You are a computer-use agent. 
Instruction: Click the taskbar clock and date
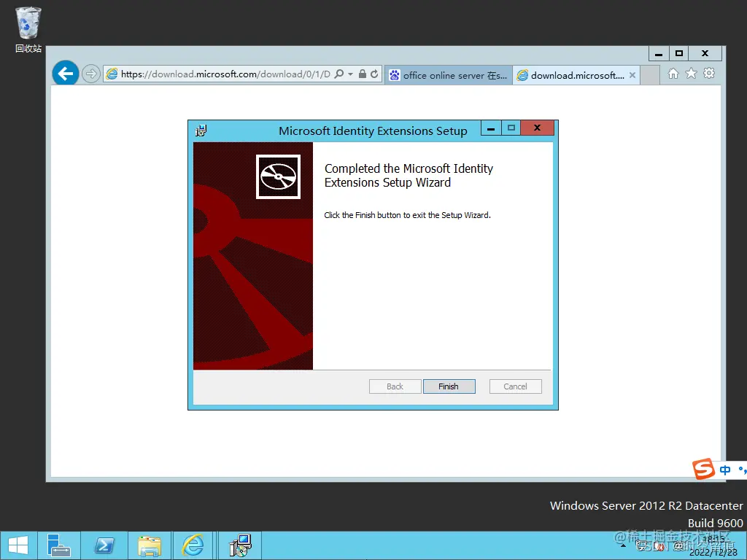(713, 545)
